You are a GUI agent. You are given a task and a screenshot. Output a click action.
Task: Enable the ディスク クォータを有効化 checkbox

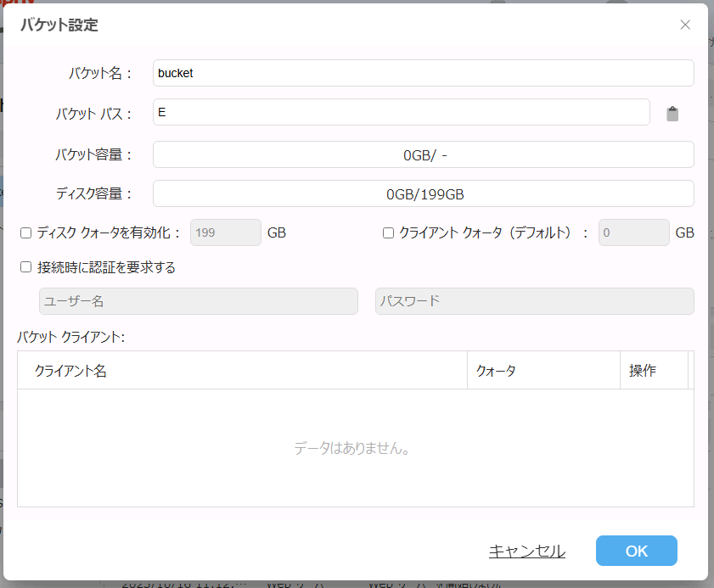[26, 232]
